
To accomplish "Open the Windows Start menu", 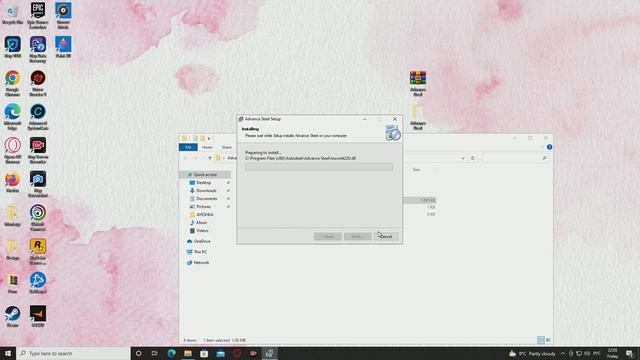I will (x=8, y=353).
